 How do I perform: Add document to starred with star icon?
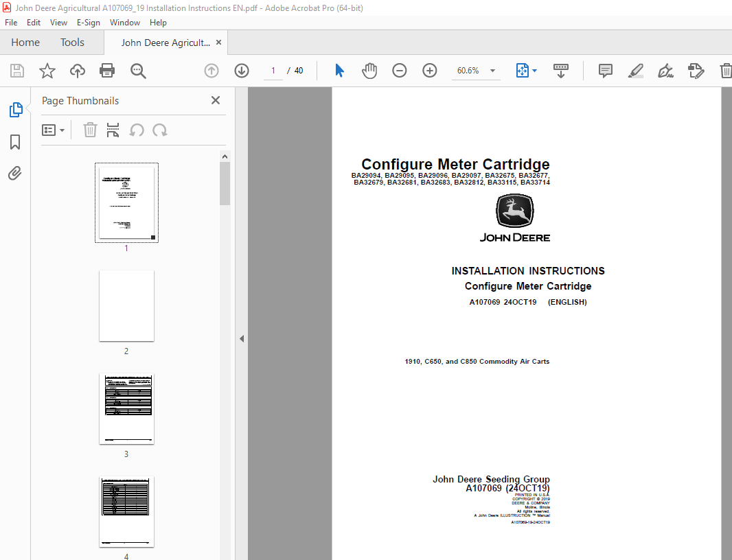[x=47, y=71]
